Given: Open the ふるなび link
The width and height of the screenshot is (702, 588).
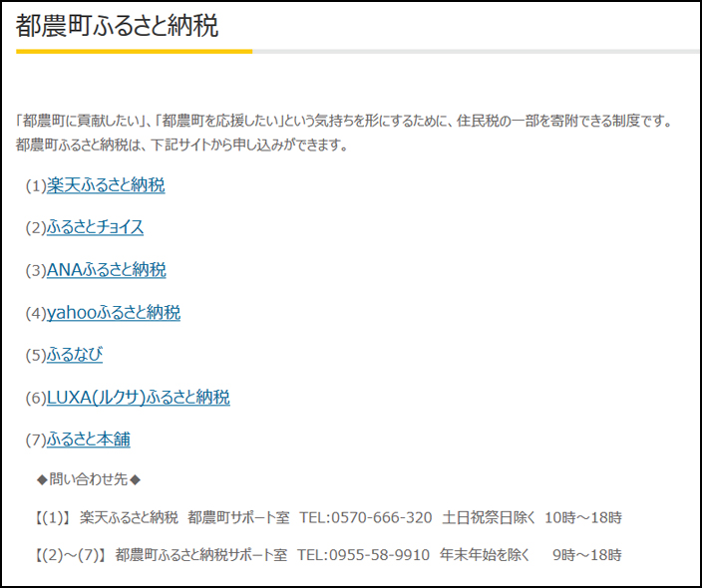Looking at the screenshot, I should pos(75,355).
